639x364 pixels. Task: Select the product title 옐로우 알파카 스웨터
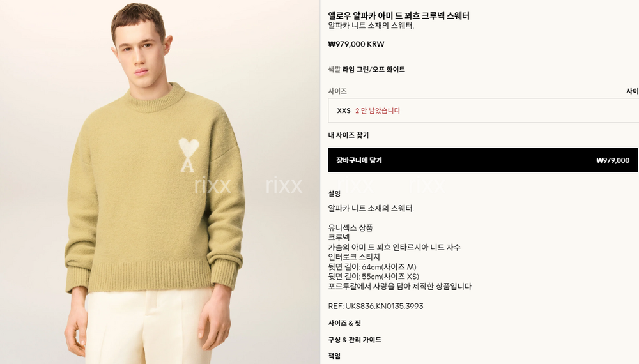(399, 16)
